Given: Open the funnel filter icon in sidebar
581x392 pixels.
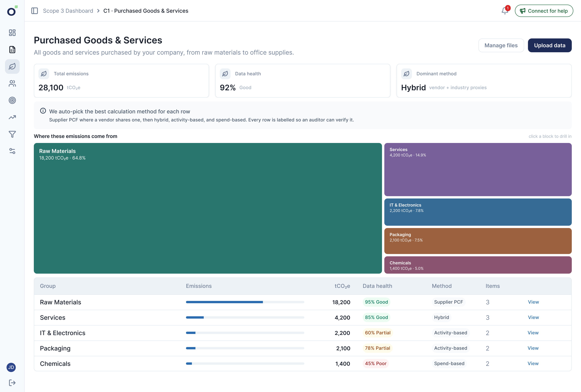Looking at the screenshot, I should click(12, 134).
